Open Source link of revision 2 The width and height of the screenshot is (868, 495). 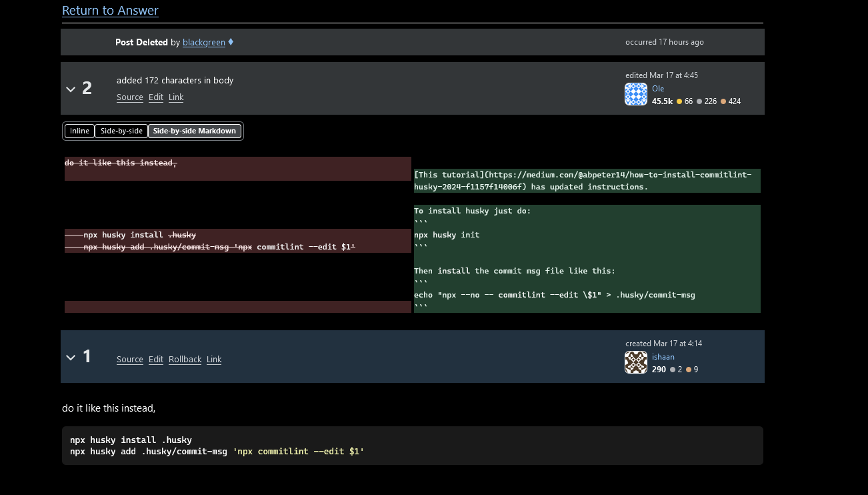click(x=130, y=97)
